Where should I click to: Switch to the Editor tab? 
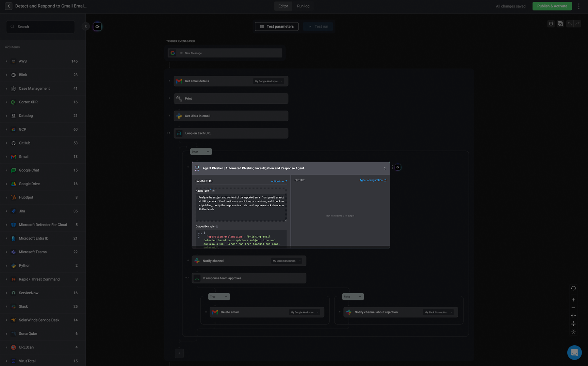coord(283,6)
